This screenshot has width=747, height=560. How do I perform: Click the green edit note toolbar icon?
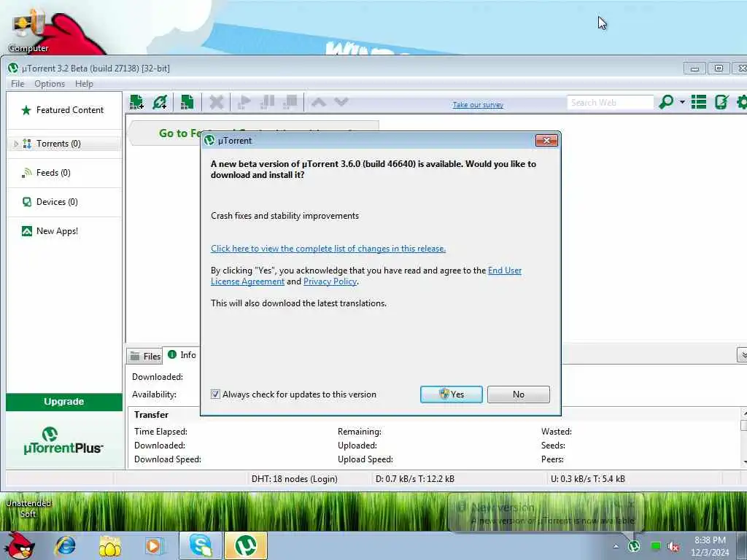721,102
